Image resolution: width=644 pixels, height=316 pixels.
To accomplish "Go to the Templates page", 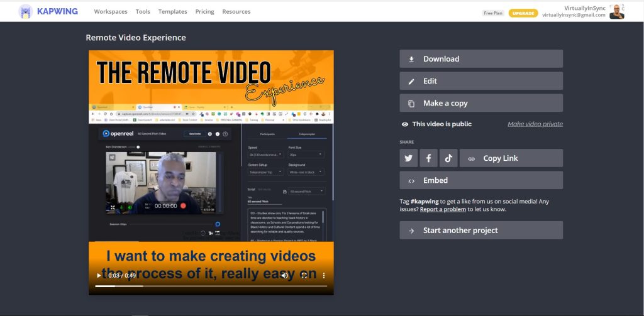I will click(x=172, y=11).
